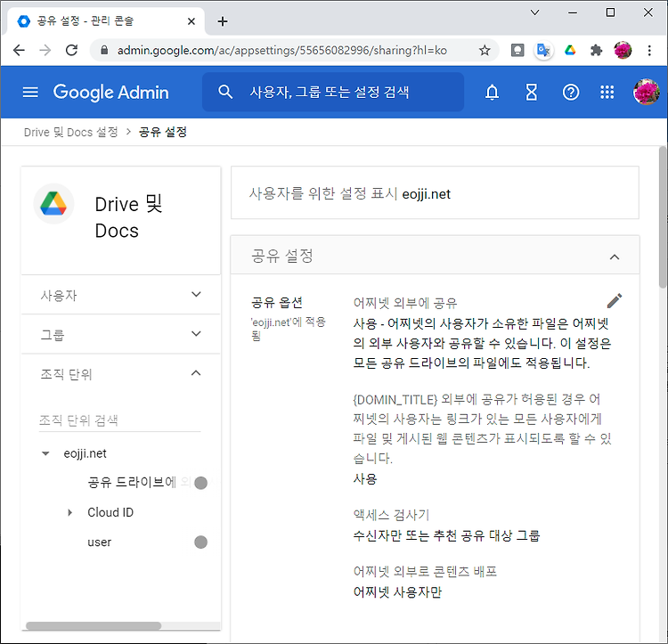The height and width of the screenshot is (644, 668).
Task: Click the sidebar horizontal scrollbar
Action: click(x=94, y=625)
